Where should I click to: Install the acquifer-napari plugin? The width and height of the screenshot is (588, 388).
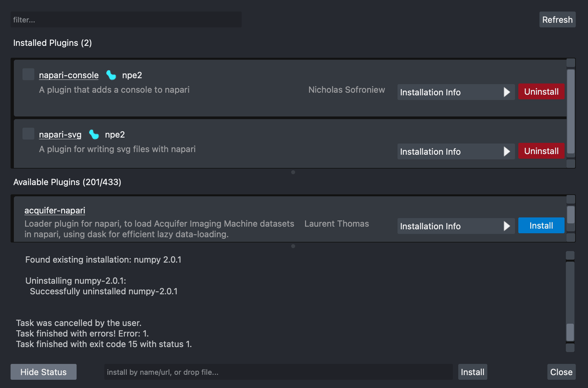pos(541,225)
